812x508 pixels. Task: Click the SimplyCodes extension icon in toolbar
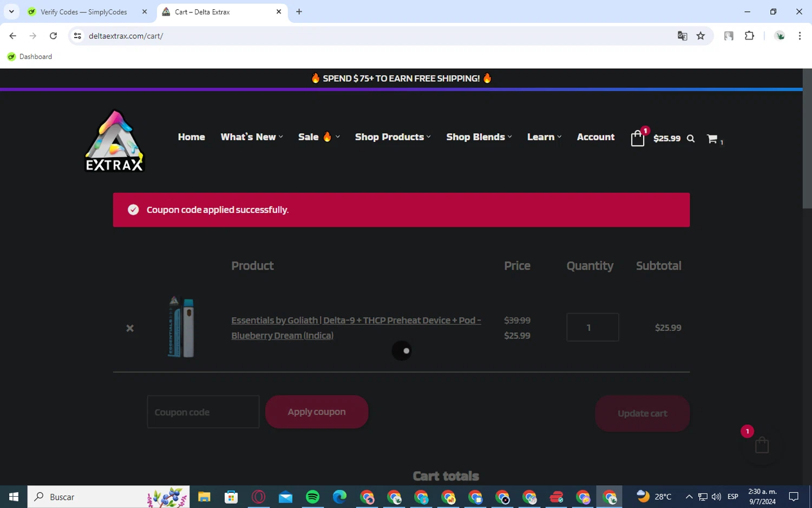coord(729,36)
